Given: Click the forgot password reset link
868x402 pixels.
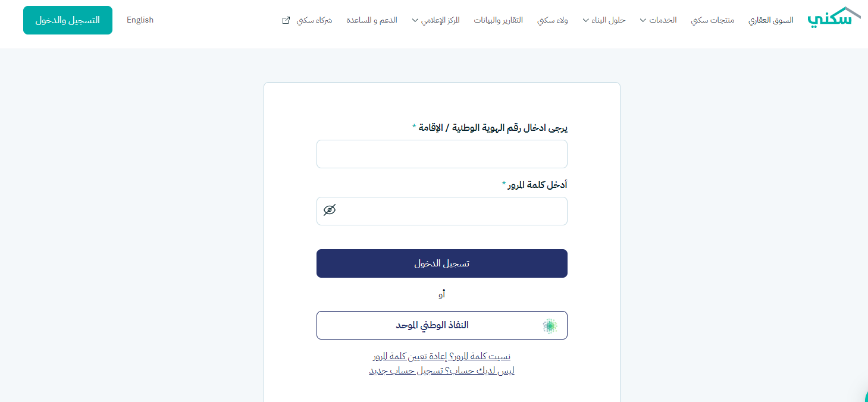Looking at the screenshot, I should click(441, 356).
